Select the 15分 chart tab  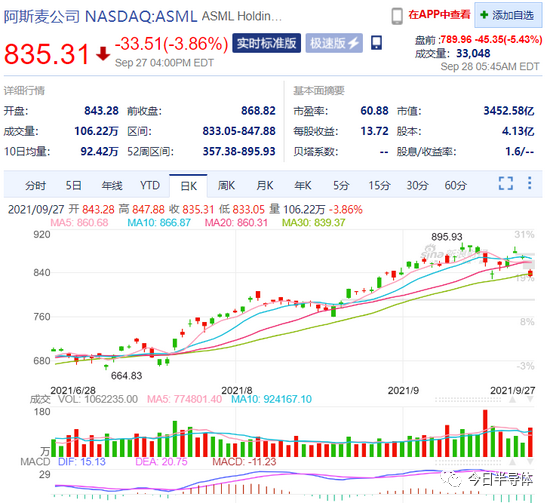click(379, 185)
